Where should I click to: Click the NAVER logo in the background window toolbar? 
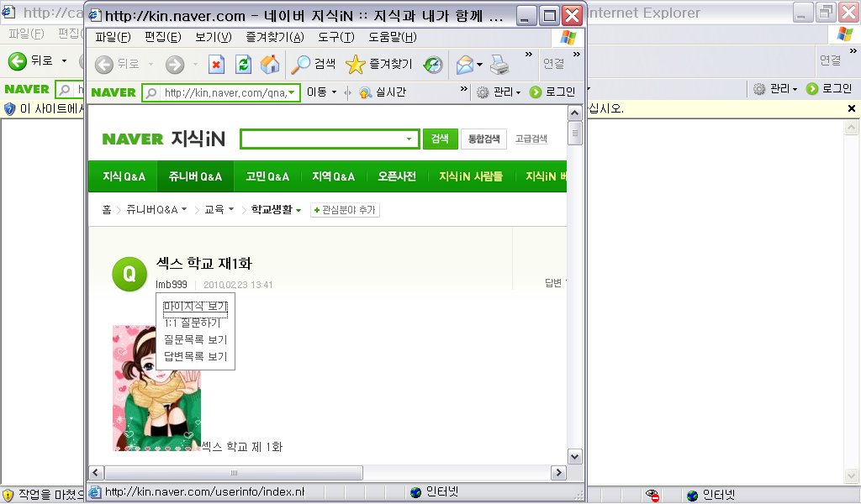[x=27, y=89]
